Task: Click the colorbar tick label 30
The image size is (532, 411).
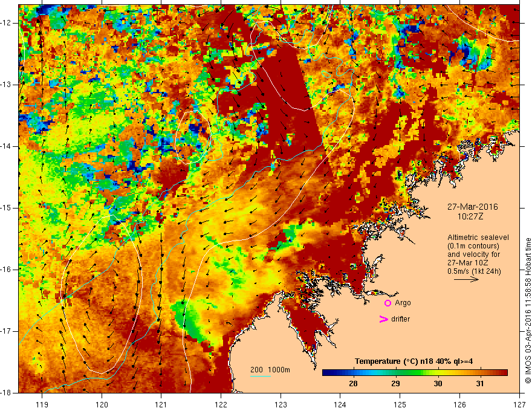Action: (438, 384)
